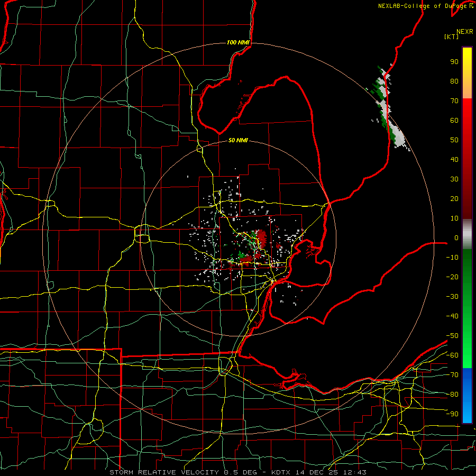Click the "100 NMI" range ring label
The image size is (476, 476).
point(239,42)
